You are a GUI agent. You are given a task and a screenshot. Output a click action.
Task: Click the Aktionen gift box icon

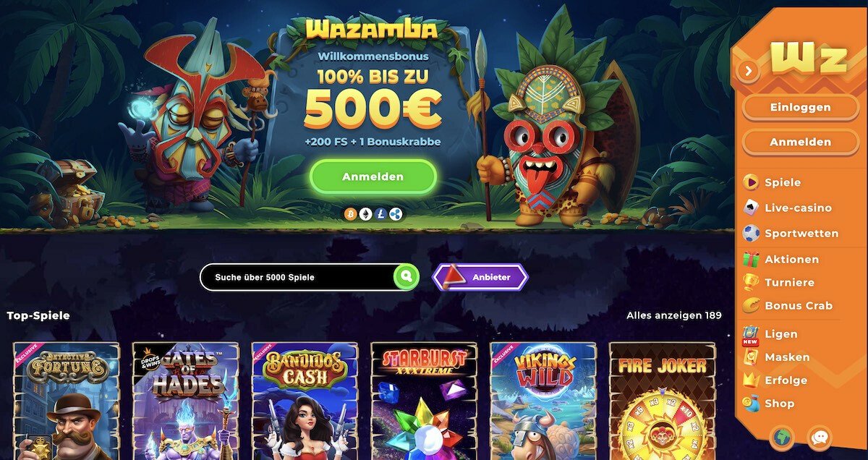pyautogui.click(x=752, y=259)
